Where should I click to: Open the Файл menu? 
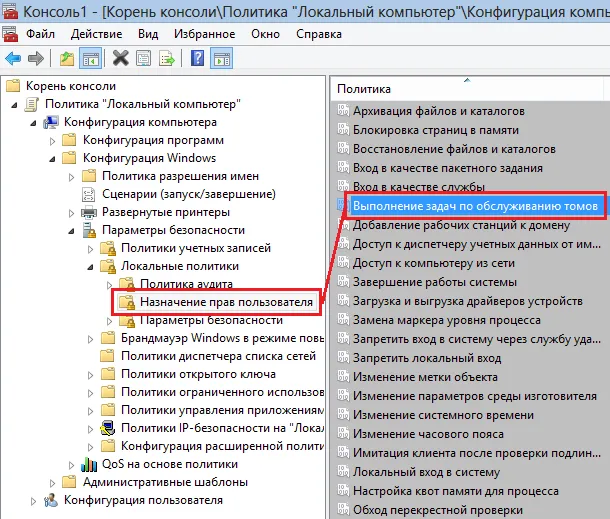40,34
